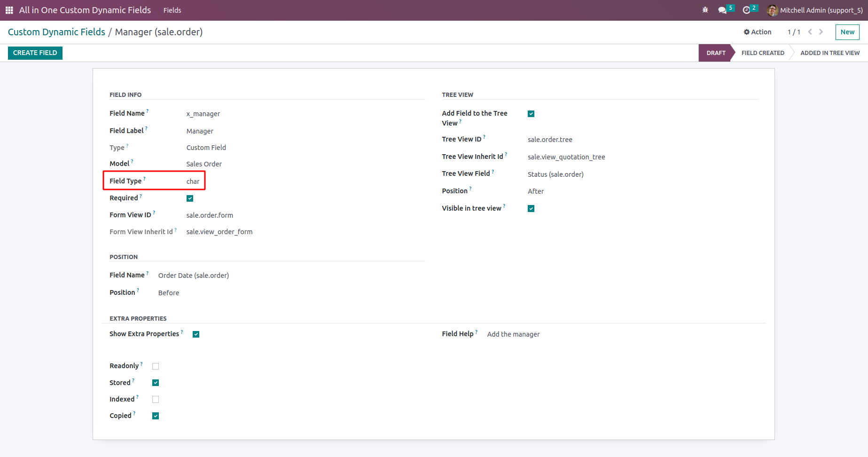Click help mark next to Visible in tree view
868x457 pixels.
(x=504, y=206)
